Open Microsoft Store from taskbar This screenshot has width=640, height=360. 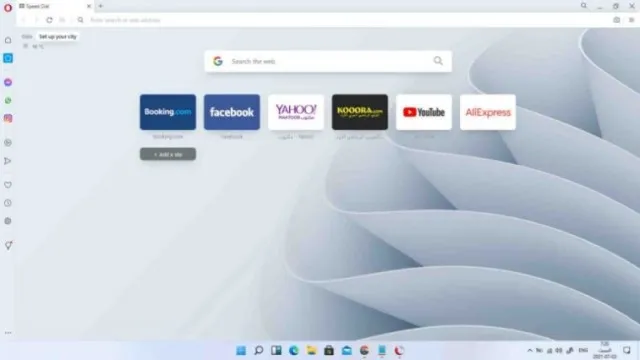[329, 350]
